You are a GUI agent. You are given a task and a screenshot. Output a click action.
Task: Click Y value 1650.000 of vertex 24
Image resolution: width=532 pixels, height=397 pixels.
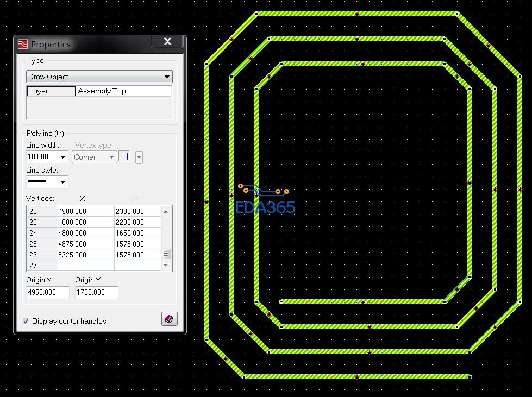137,233
